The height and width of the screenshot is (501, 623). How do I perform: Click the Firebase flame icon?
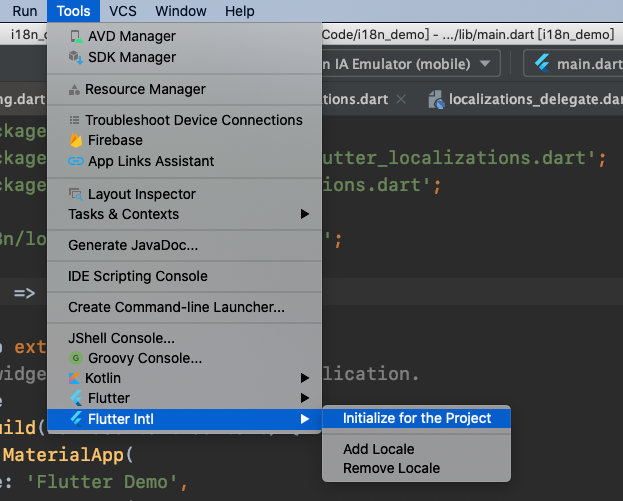[x=76, y=141]
